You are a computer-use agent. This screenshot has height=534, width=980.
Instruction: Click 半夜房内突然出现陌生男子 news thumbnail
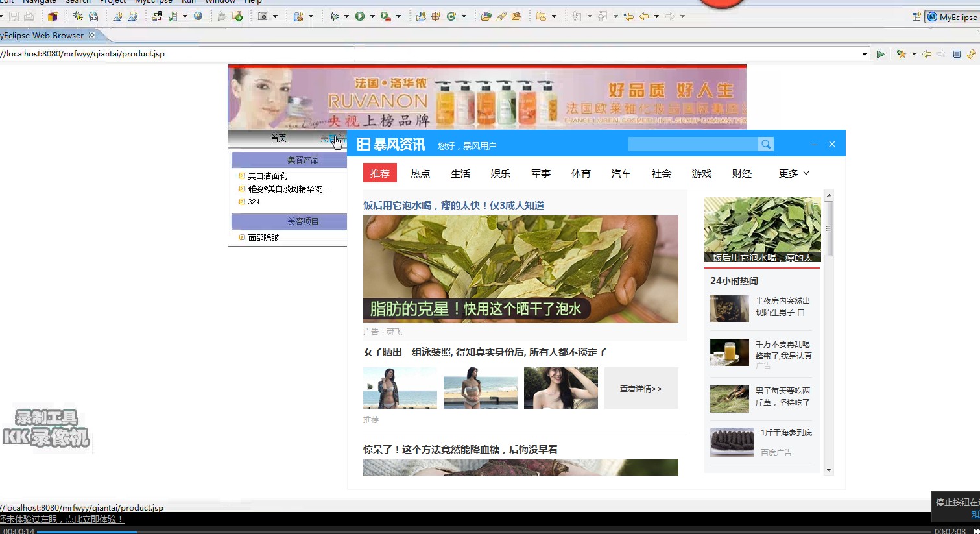[x=730, y=309]
